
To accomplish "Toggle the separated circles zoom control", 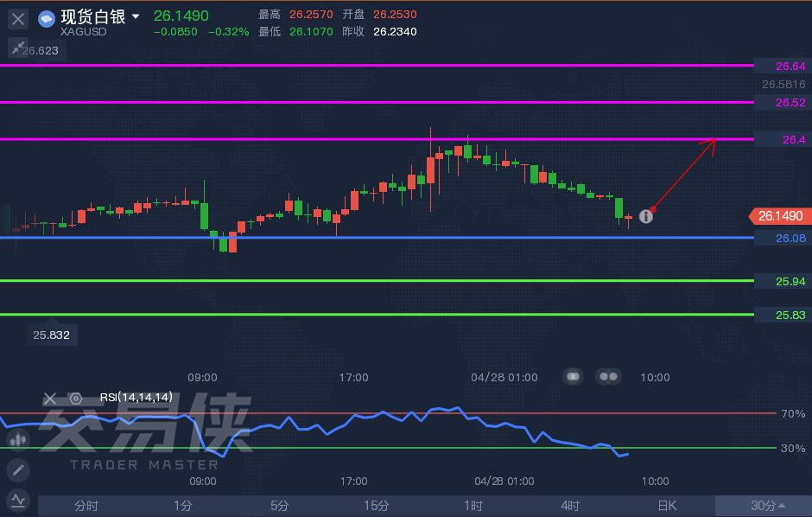I will (608, 377).
